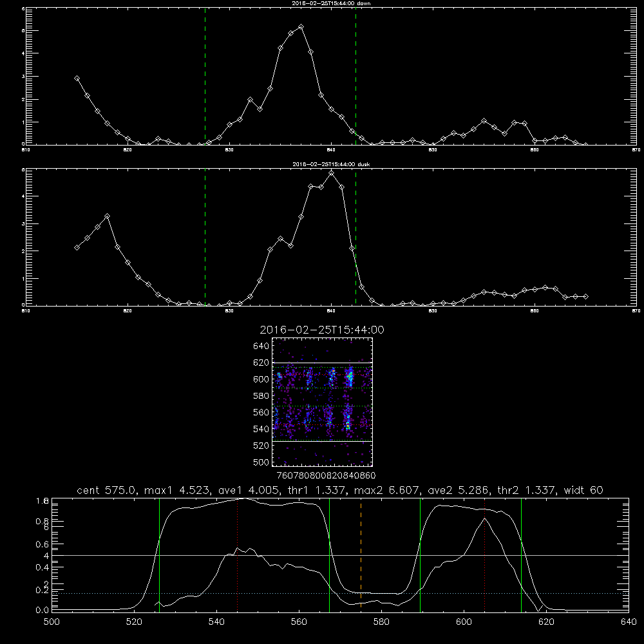Select the 'max1 4.523' statistic text
644x644 pixels.
click(x=176, y=490)
